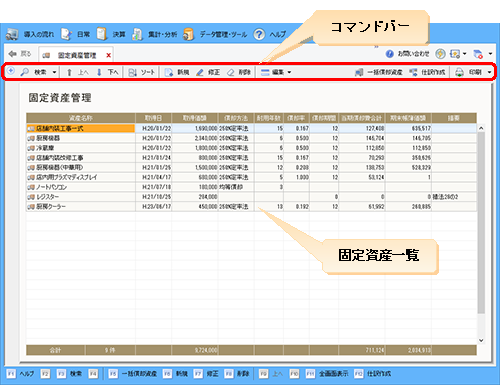
Task: Open the ヘルプ menu
Action: click(x=278, y=34)
